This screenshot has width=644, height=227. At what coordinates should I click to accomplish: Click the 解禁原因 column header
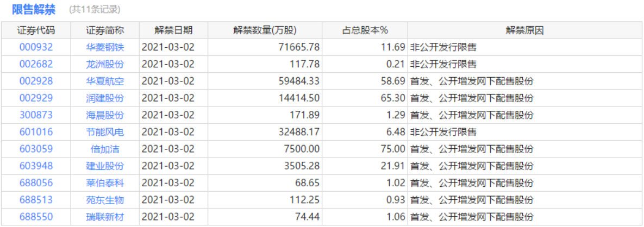click(x=524, y=30)
